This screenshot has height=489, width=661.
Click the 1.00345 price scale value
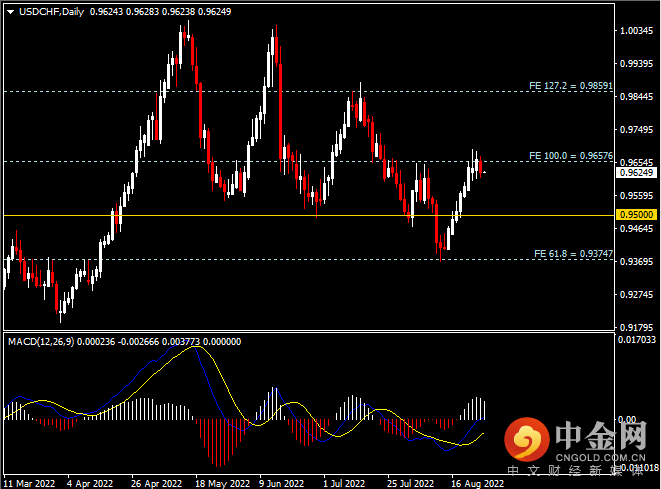point(637,31)
